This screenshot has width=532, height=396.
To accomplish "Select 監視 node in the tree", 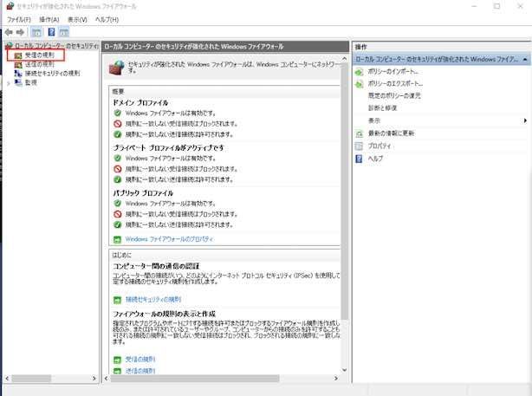I will pyautogui.click(x=31, y=82).
